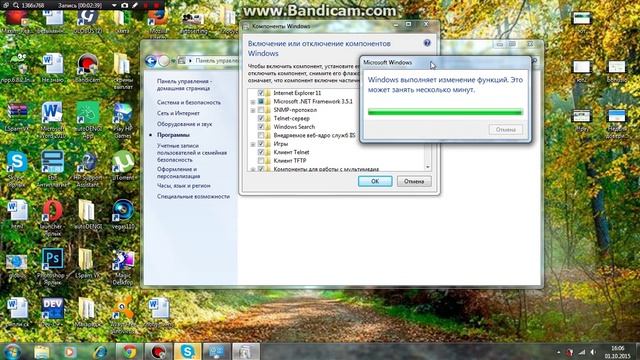The image size is (640, 360).
Task: Open Часы, язык и регион link
Action: (x=184, y=186)
